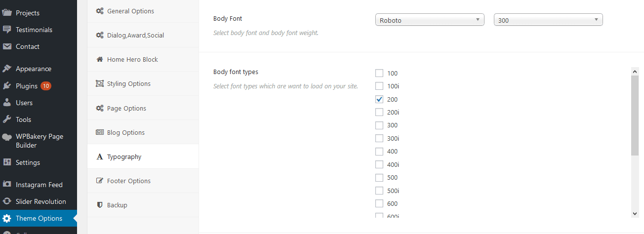This screenshot has height=234, width=644.
Task: Click the font types list scrollbar thumb
Action: [635, 116]
